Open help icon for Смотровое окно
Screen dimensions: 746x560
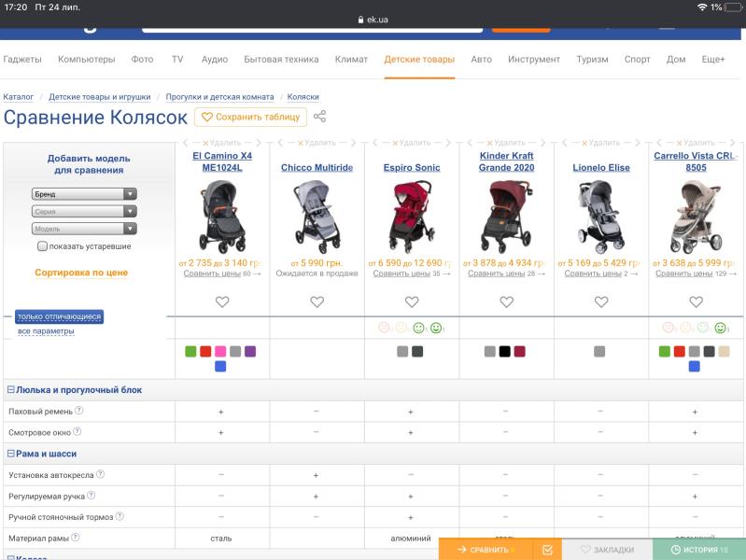[x=77, y=431]
